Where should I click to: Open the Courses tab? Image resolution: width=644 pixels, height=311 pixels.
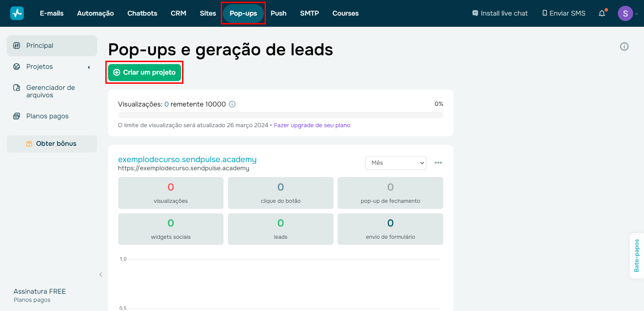point(345,13)
